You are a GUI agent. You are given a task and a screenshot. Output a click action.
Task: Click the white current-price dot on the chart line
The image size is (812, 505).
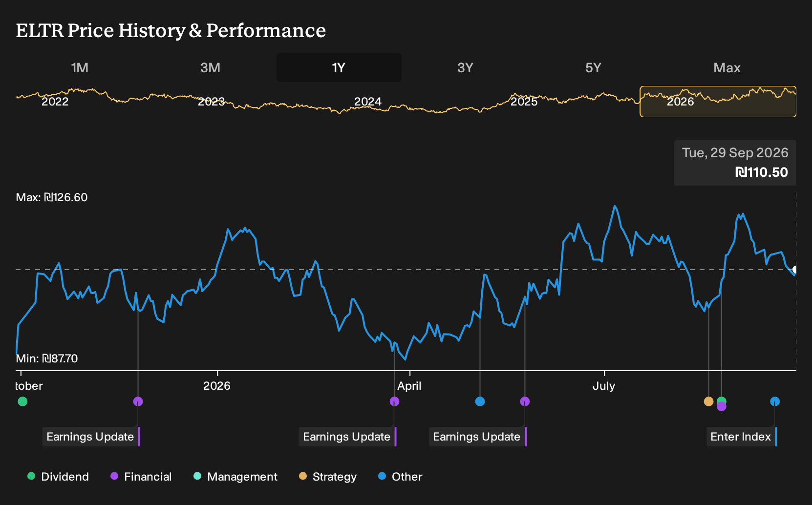click(x=795, y=270)
